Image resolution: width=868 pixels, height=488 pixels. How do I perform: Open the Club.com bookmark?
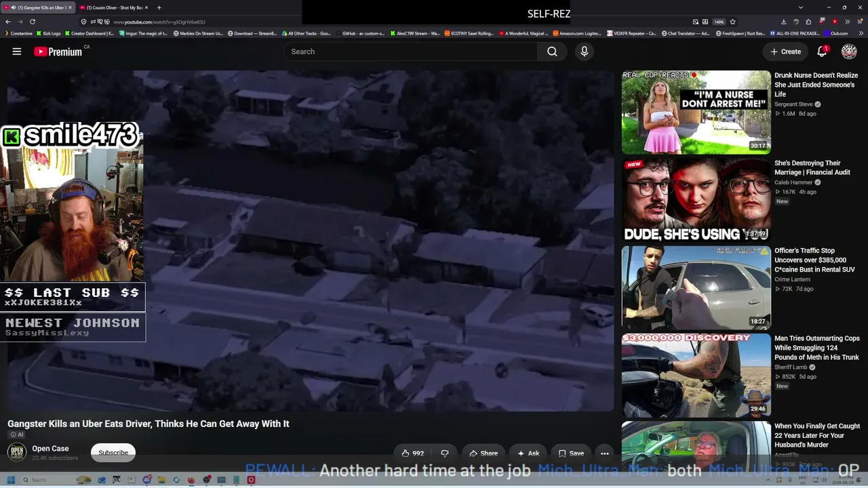coord(835,33)
